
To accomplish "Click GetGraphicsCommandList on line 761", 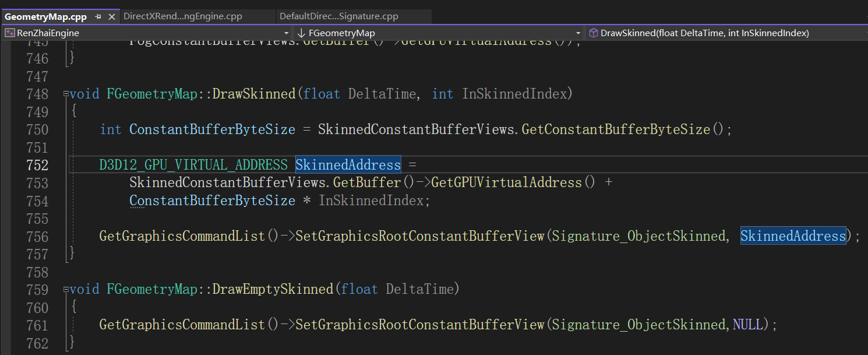I will tap(182, 325).
